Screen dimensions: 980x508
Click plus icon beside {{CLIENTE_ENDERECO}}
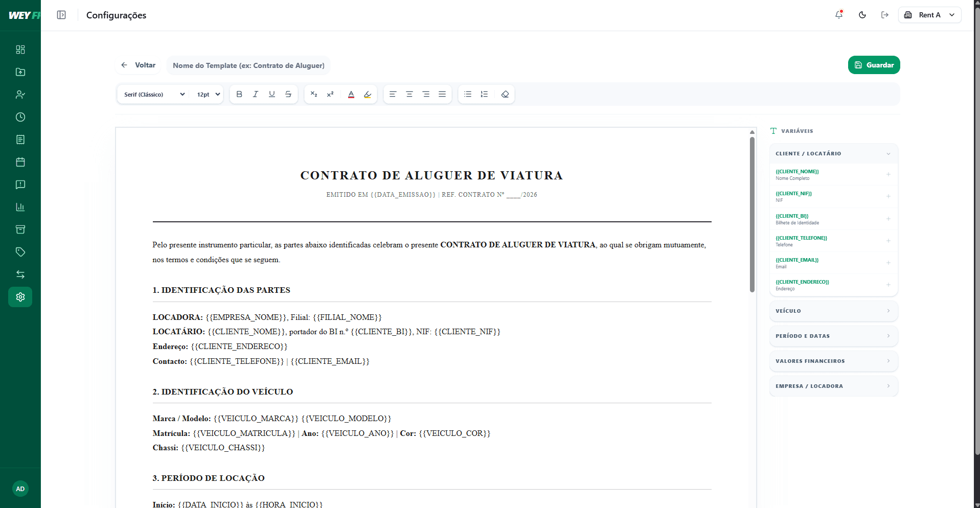click(x=888, y=285)
